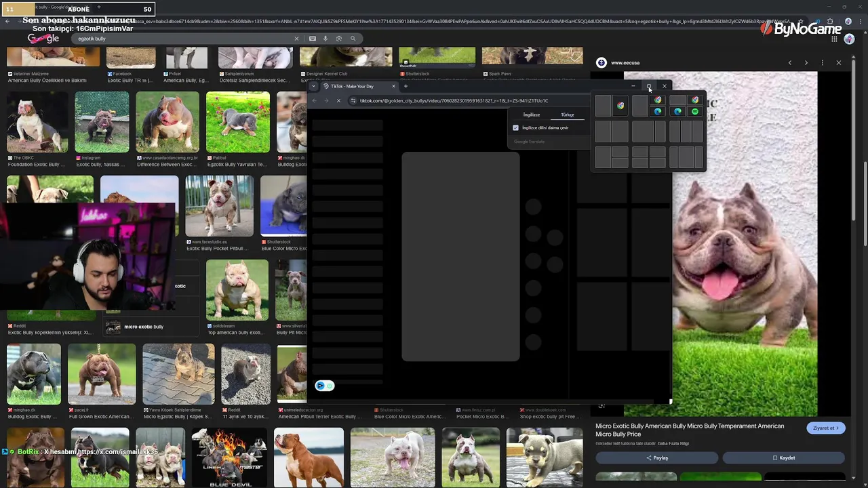Show next image in the preview panel

click(806, 62)
